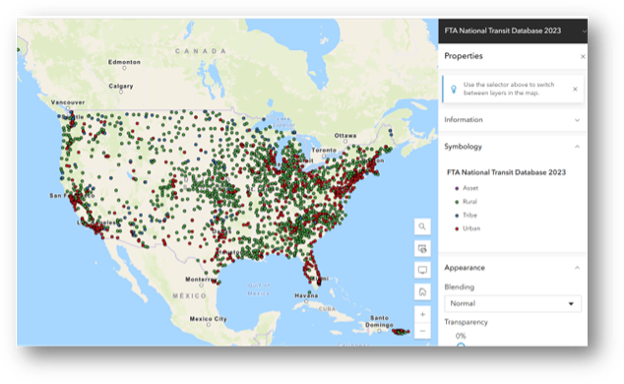Open the FTA National Transit Database layer selector

(513, 31)
